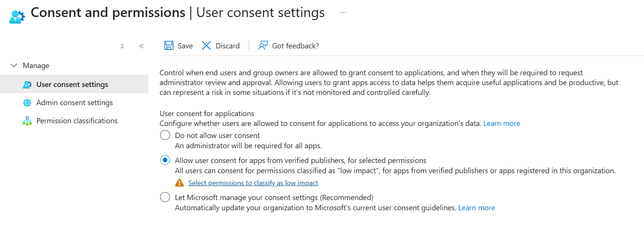This screenshot has height=225, width=644.
Task: Click the Admin consent settings gear icon
Action: point(27,103)
